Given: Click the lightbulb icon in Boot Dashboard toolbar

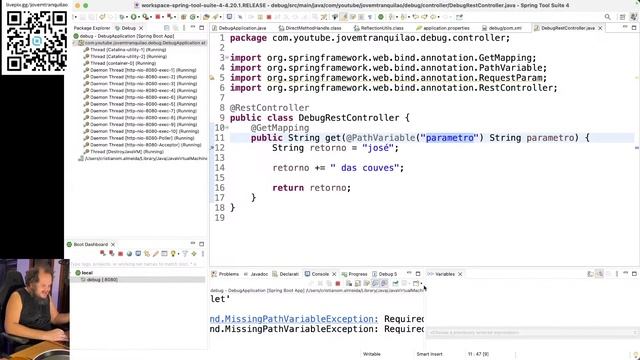Looking at the screenshot, I should pyautogui.click(x=173, y=253).
